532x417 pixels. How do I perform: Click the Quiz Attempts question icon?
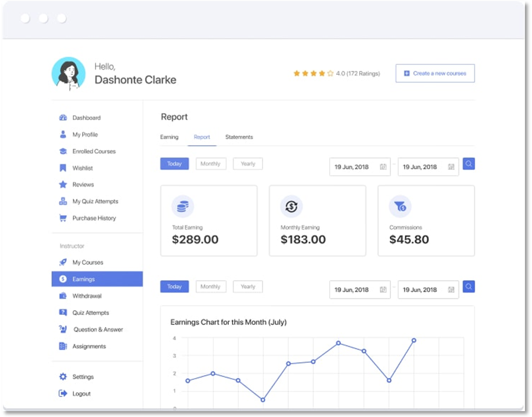point(63,313)
